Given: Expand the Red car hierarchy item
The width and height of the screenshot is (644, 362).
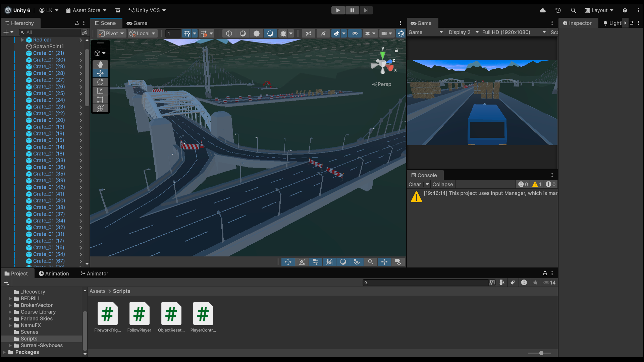Looking at the screenshot, I should coord(22,40).
